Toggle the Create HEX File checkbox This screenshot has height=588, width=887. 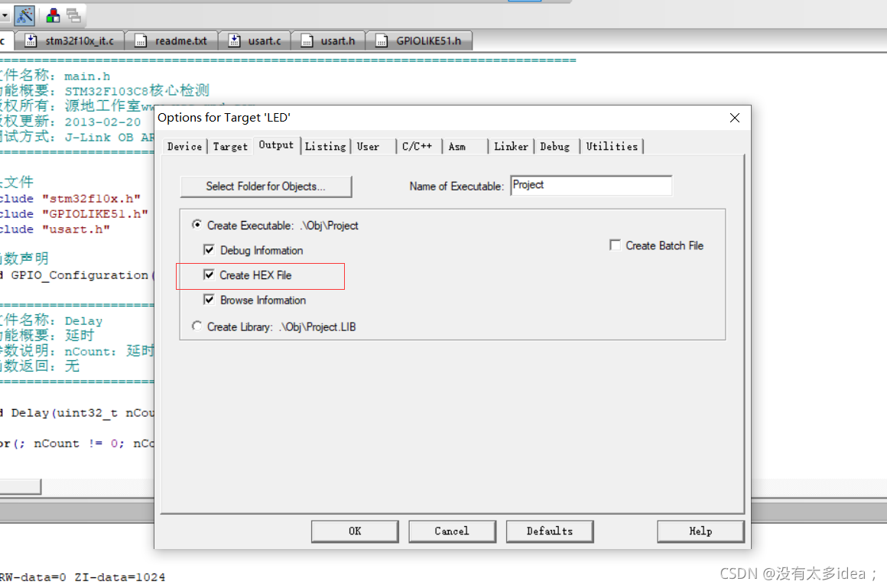point(210,275)
